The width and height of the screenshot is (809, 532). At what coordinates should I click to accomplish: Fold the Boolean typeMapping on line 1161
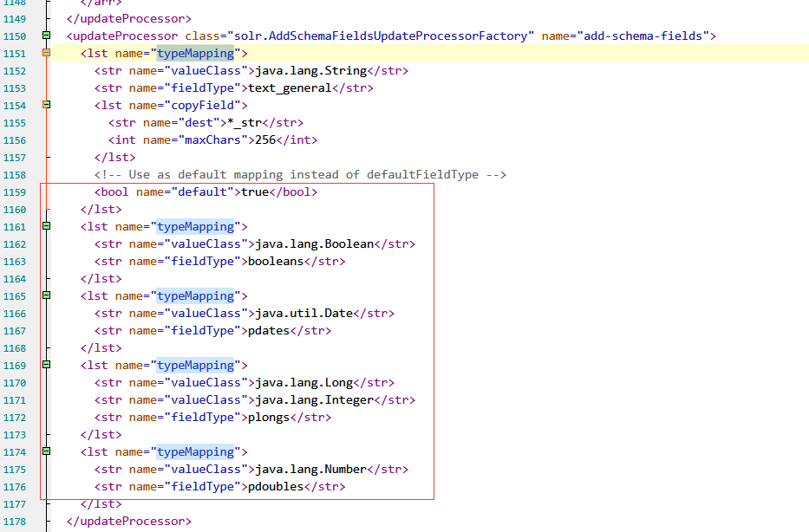point(46,226)
